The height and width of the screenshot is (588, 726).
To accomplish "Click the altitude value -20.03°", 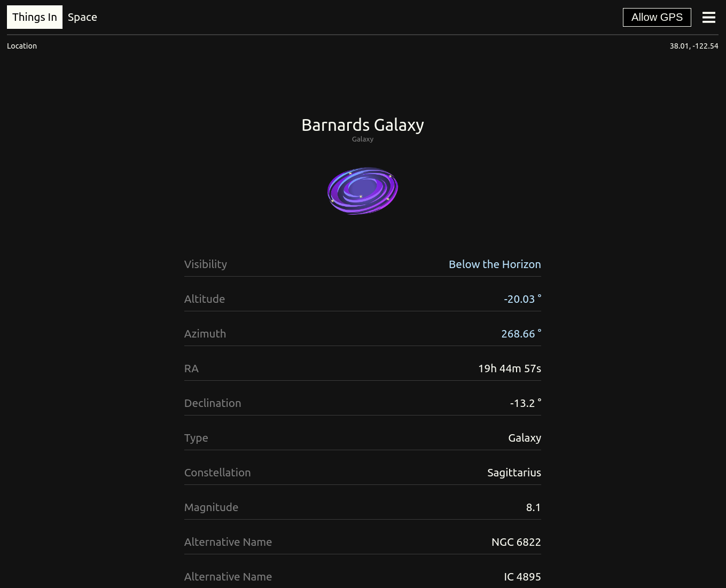I will 522,299.
